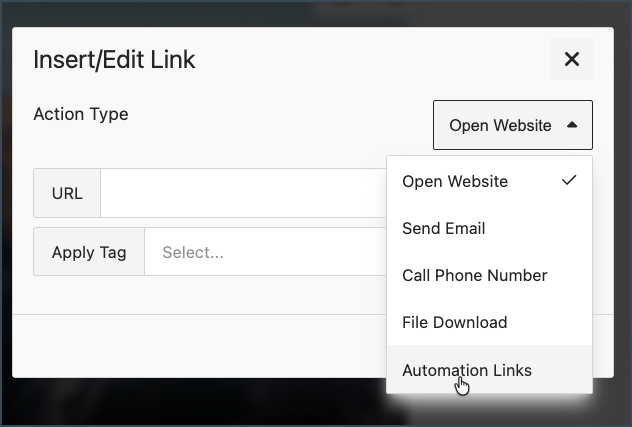
Task: Select Open Website option in list
Action: tap(489, 181)
